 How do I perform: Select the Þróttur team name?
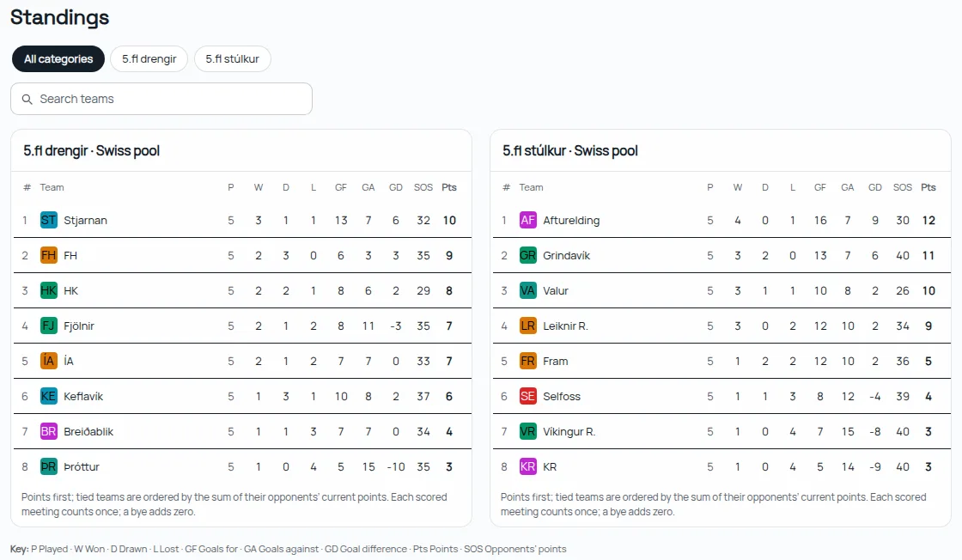click(82, 466)
